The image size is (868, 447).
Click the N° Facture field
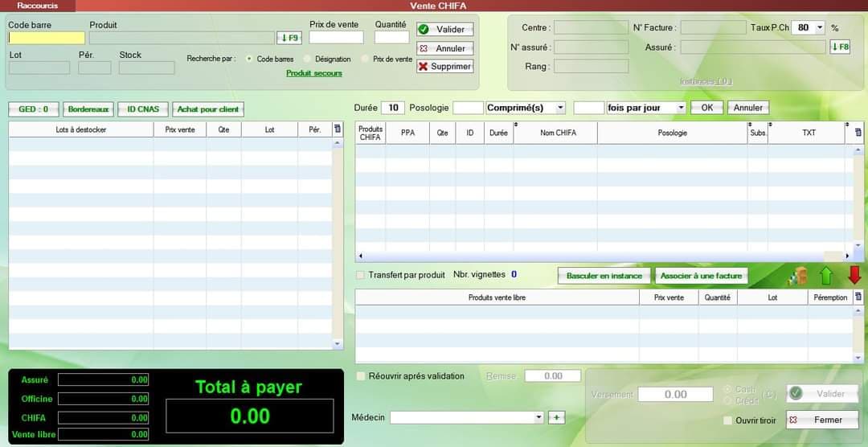tap(714, 27)
